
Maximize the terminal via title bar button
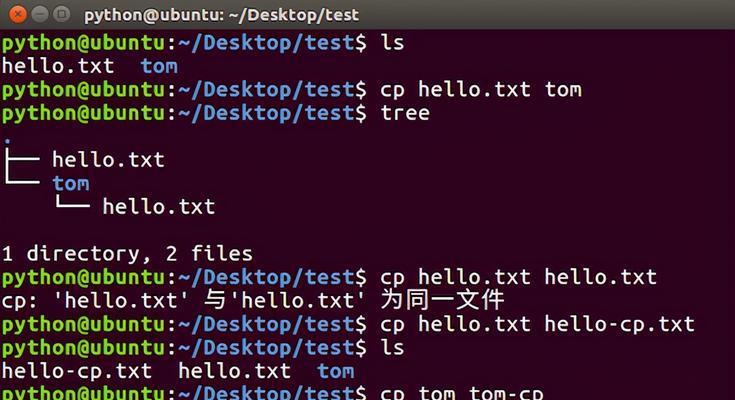coord(61,15)
